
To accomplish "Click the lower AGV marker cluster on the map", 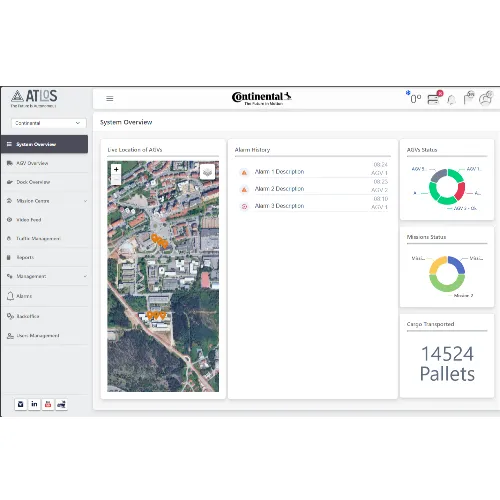I will pos(156,315).
